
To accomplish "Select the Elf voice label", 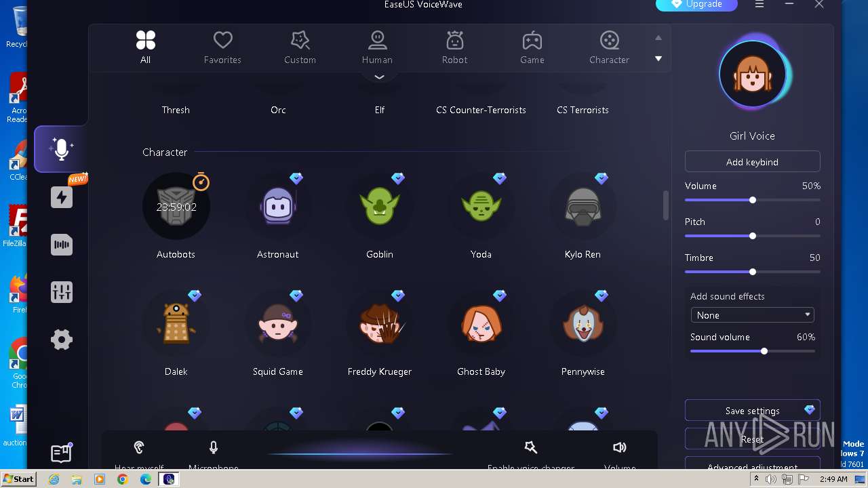I will pos(380,110).
